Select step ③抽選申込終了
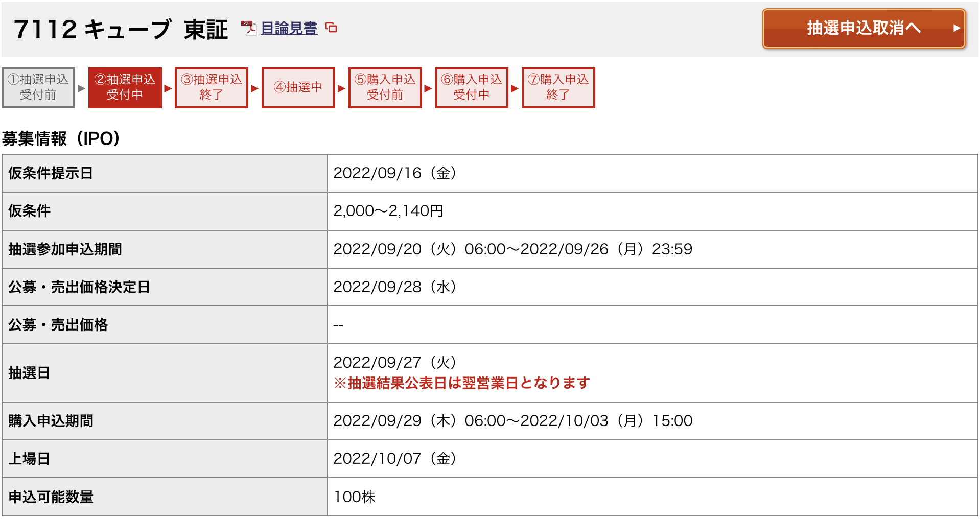980x519 pixels. coord(212,88)
